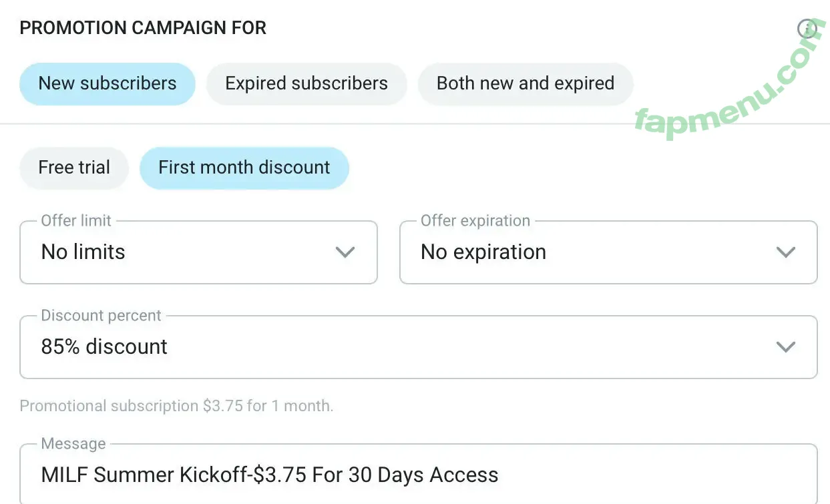Select the New subscribers option
Viewport: 830px width, 504px height.
[108, 83]
